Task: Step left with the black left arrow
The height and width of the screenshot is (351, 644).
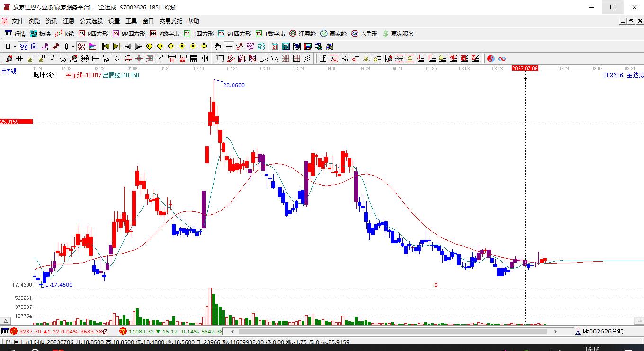Action: tap(128, 46)
